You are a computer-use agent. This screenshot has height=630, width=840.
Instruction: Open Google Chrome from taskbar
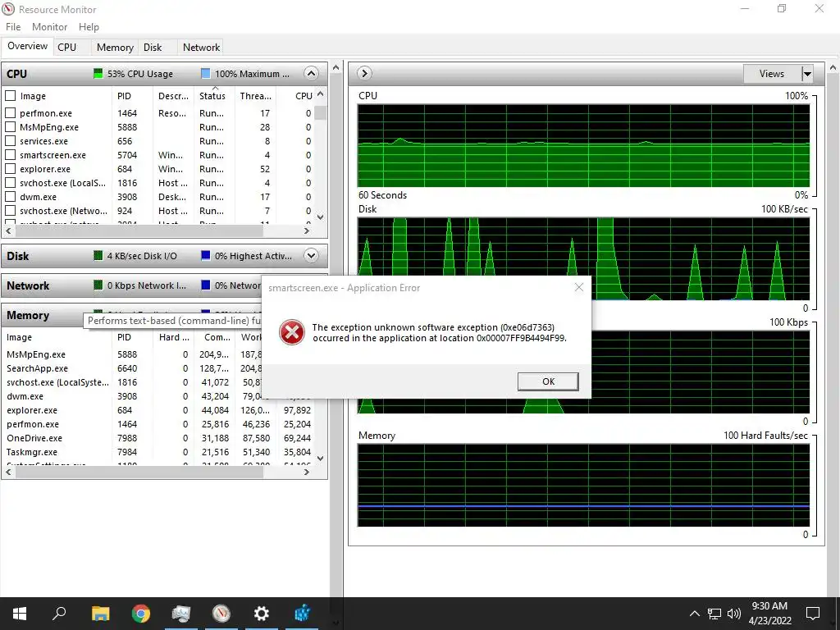(141, 614)
